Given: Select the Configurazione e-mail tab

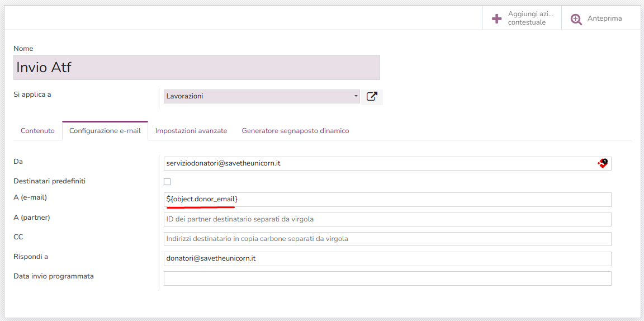Looking at the screenshot, I should [x=105, y=131].
